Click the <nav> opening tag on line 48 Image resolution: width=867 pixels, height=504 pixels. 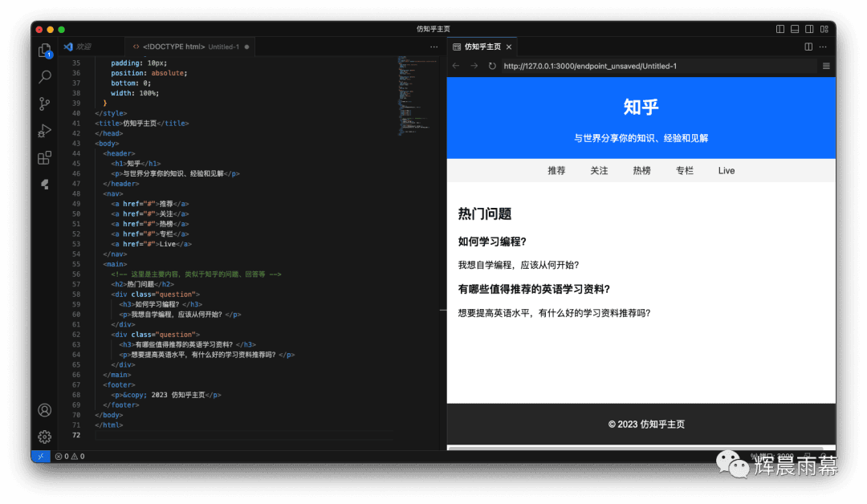tap(113, 194)
